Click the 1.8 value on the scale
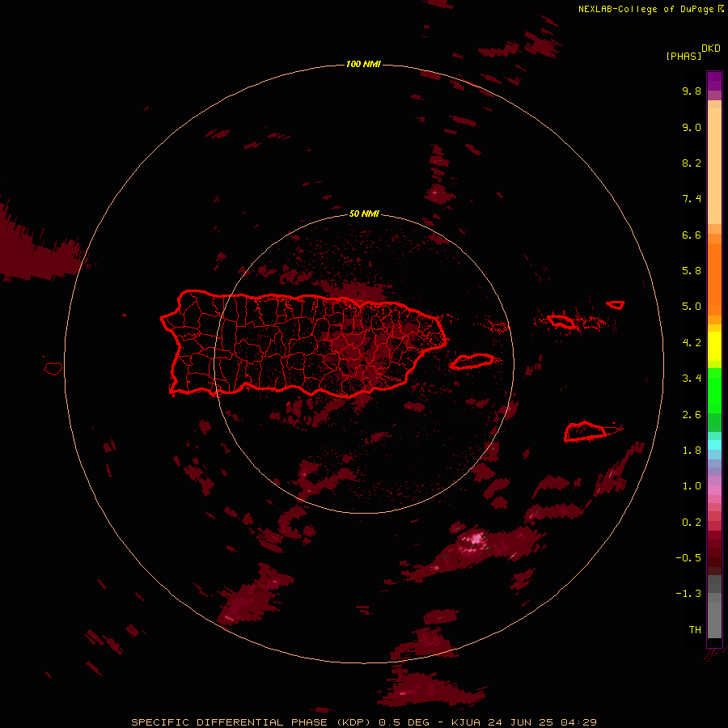This screenshot has width=728, height=728. coord(692,451)
